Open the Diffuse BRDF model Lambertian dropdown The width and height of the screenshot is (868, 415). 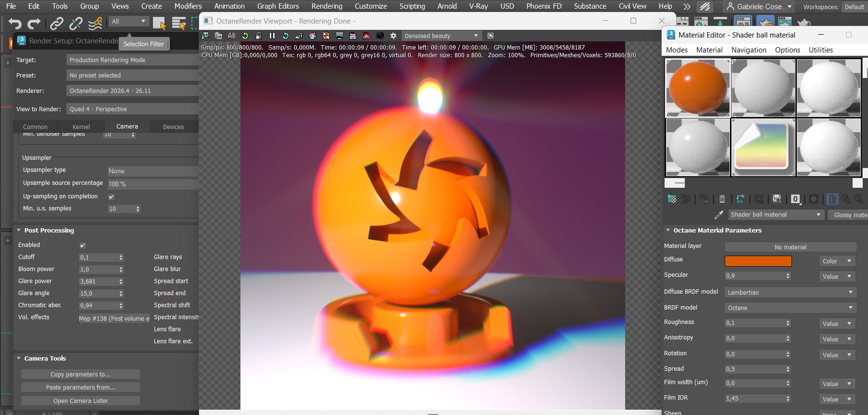click(791, 292)
